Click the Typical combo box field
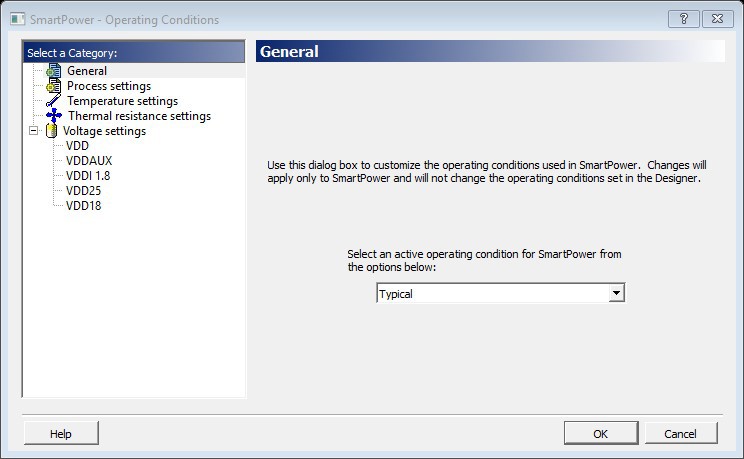The image size is (744, 459). [492, 293]
